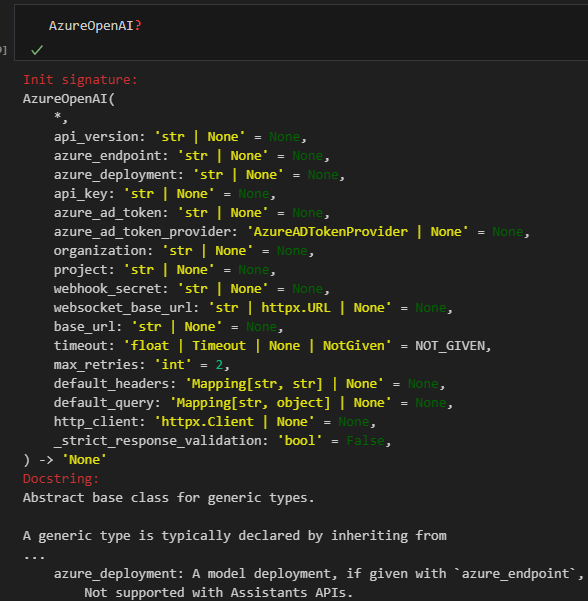This screenshot has height=601, width=588.
Task: Click the 'httpx.URL' type text
Action: [x=296, y=308]
